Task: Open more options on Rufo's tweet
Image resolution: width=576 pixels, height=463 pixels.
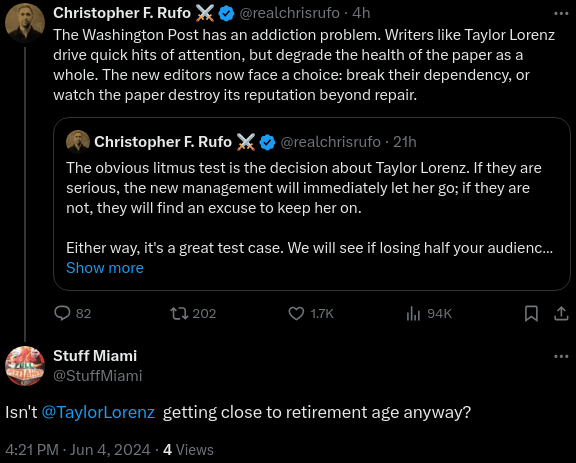Action: point(561,14)
